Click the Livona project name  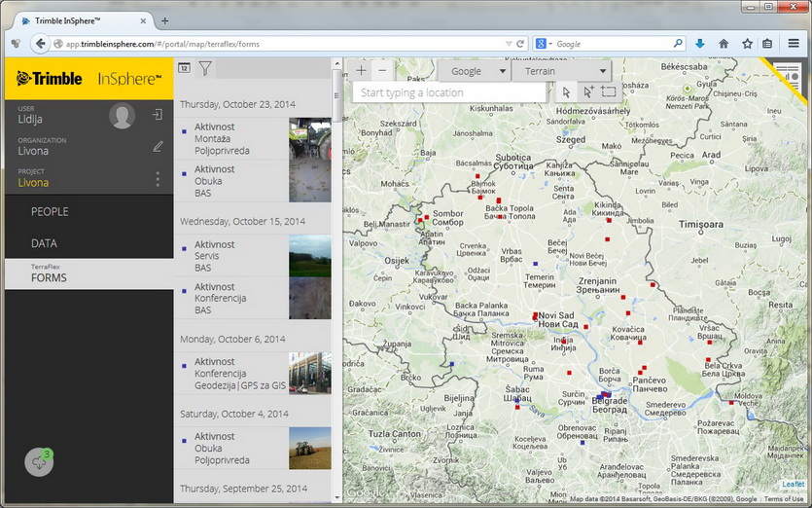[33, 182]
